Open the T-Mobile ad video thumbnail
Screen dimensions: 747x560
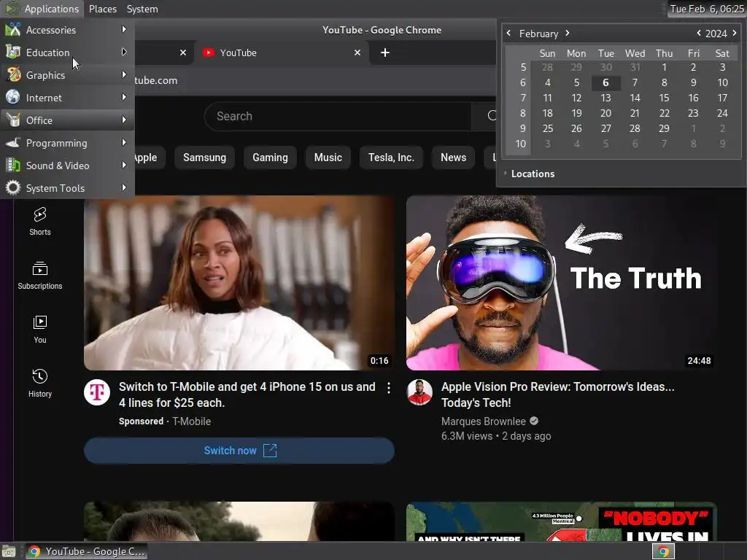[x=239, y=283]
